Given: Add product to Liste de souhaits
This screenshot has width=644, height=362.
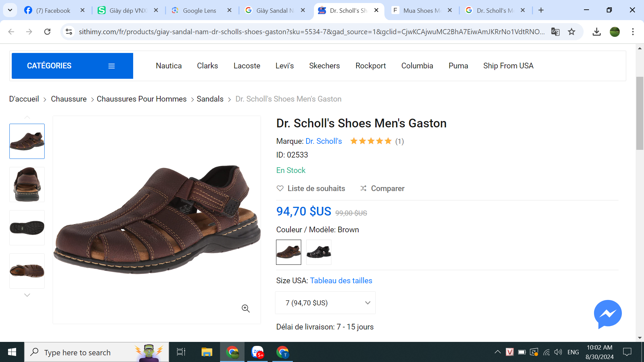Looking at the screenshot, I should click(311, 188).
